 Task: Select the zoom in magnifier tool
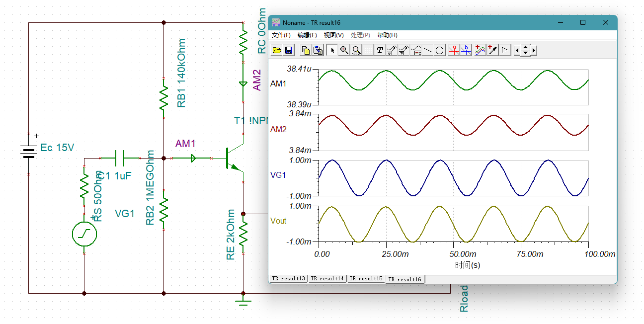[x=344, y=50]
